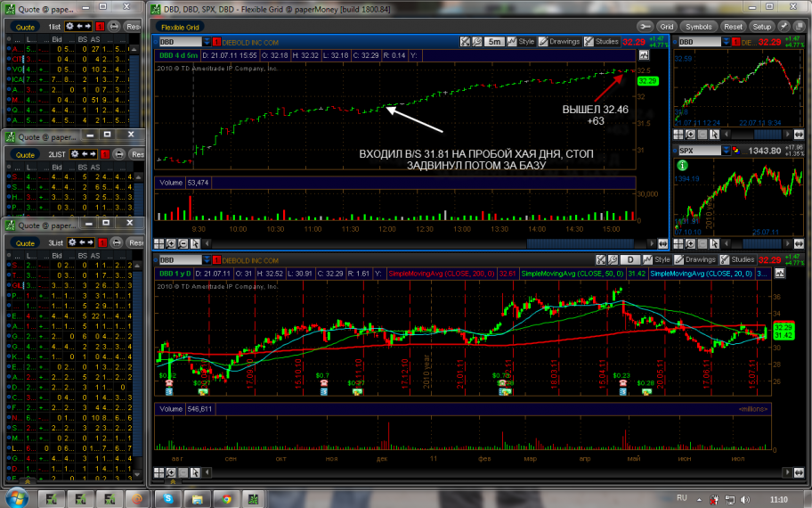Open Studies menu on the lower daily chart
The height and width of the screenshot is (508, 812).
click(737, 259)
